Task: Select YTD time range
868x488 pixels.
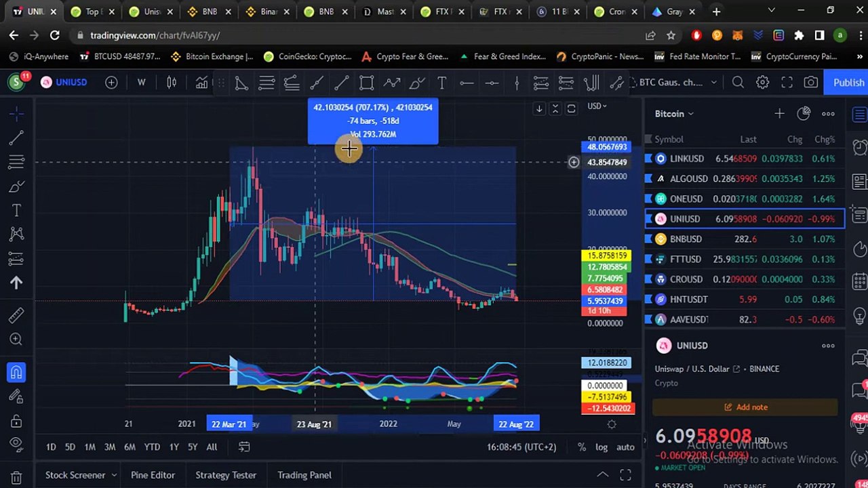Action: (x=152, y=447)
